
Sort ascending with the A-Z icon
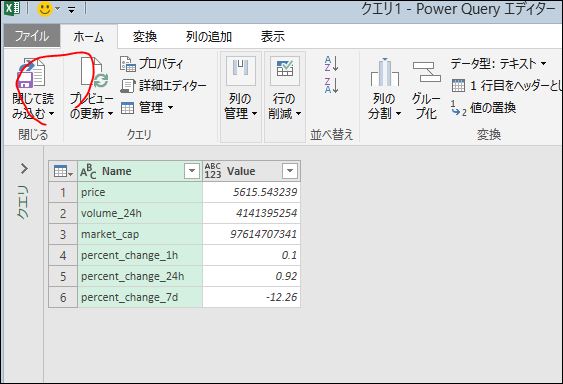click(x=331, y=64)
